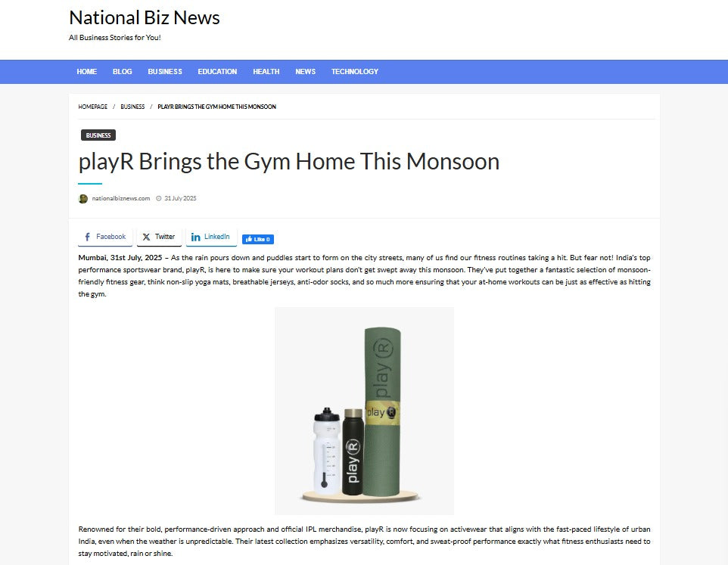Click the dark BUSINESS category badge
The image size is (728, 565).
[x=98, y=135]
